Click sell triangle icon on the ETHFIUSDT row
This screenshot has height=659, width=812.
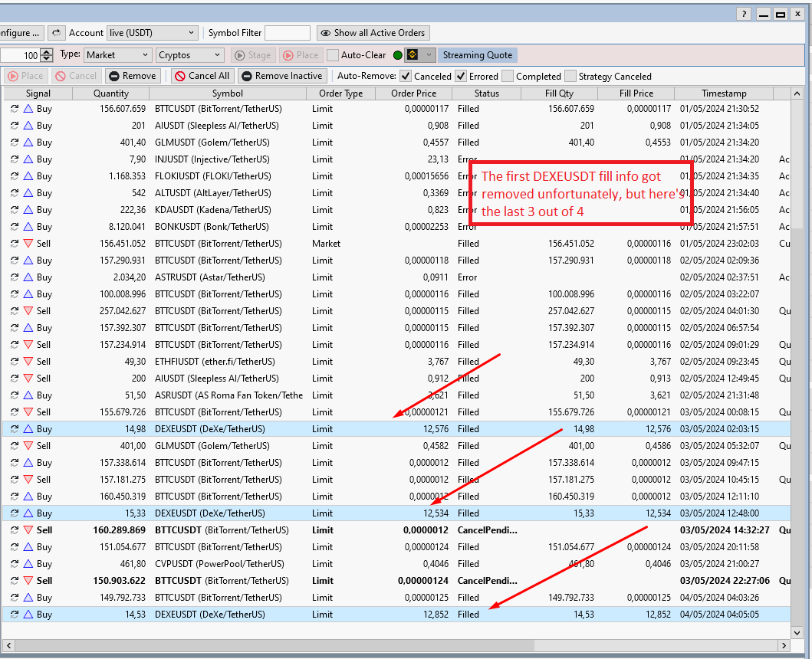click(28, 362)
